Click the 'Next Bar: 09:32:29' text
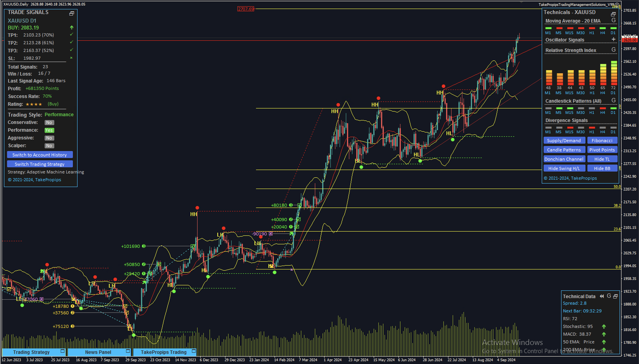The image size is (639, 364). click(582, 311)
